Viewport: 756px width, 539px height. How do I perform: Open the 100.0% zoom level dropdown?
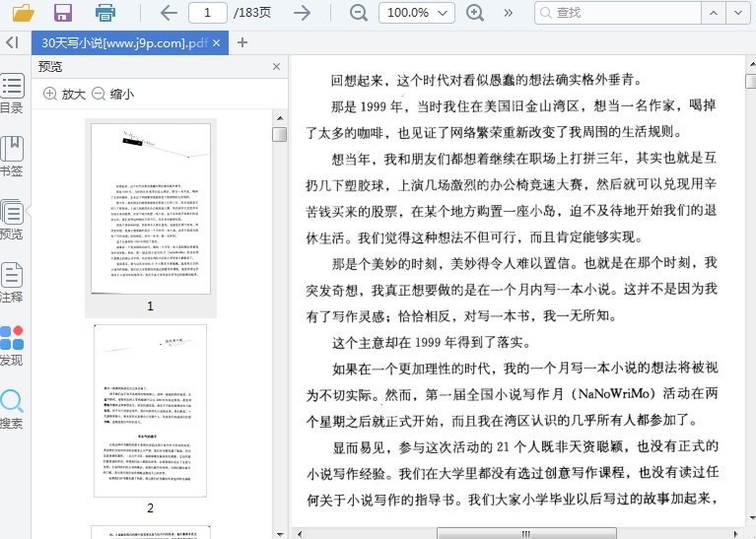tap(417, 13)
